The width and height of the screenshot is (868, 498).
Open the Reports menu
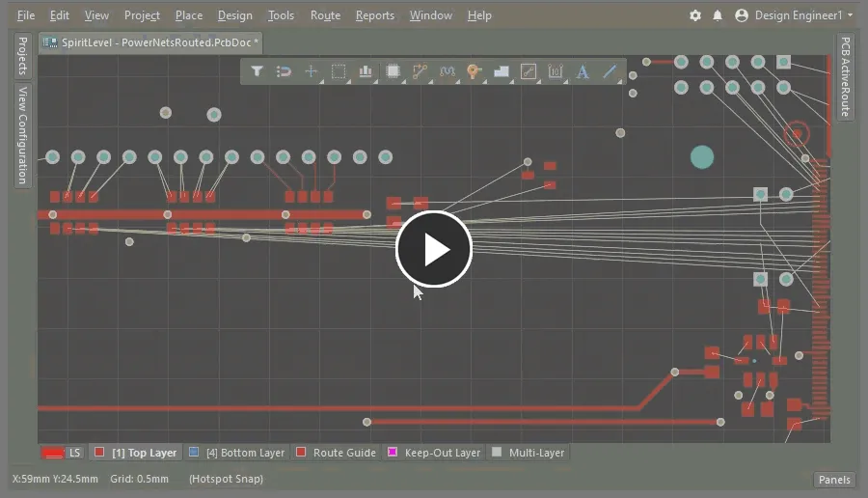point(375,15)
